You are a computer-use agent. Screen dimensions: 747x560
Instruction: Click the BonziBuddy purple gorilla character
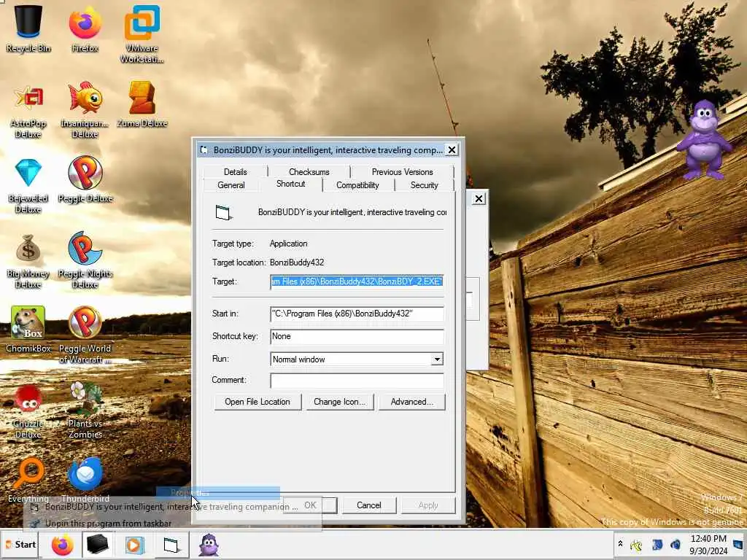[x=704, y=139]
